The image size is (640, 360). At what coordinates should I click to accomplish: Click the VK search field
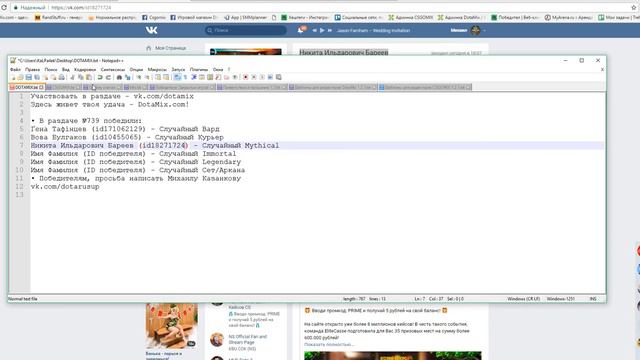(246, 30)
